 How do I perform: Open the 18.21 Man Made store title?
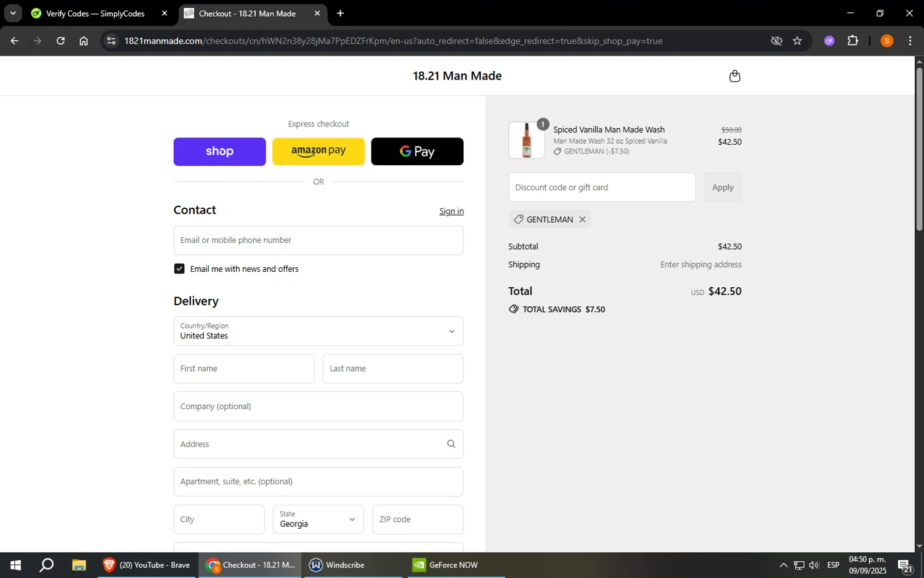(457, 76)
